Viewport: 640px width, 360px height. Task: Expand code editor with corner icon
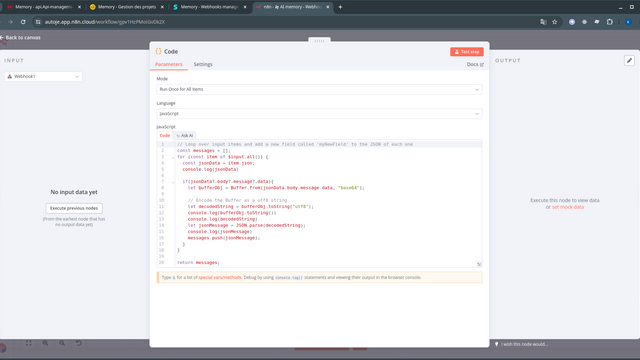point(479,264)
